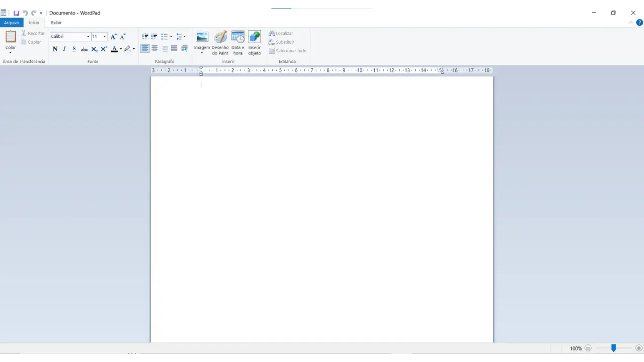Click in the blank document page
The height and width of the screenshot is (362, 644).
pyautogui.click(x=322, y=210)
